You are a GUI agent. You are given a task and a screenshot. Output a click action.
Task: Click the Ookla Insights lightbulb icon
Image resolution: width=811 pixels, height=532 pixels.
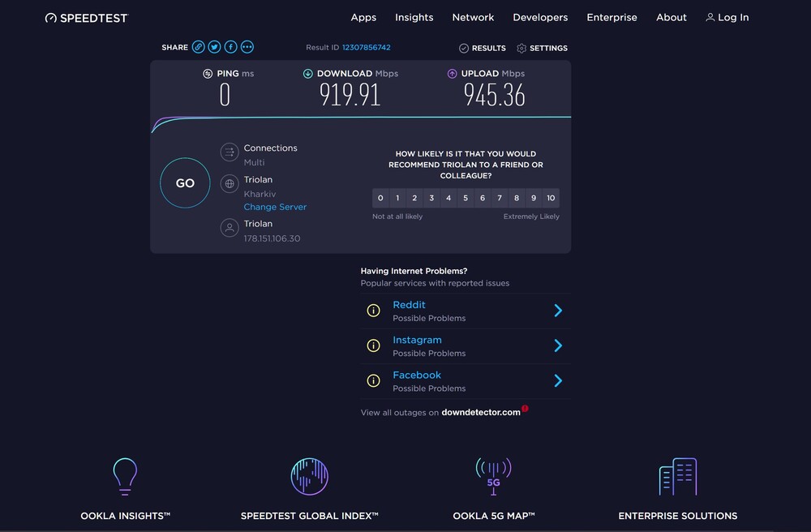click(125, 477)
